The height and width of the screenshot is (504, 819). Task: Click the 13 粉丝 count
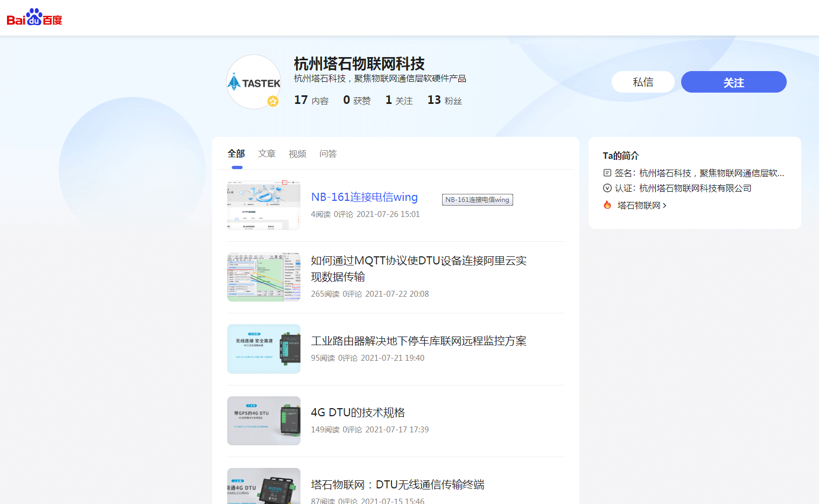tap(445, 100)
